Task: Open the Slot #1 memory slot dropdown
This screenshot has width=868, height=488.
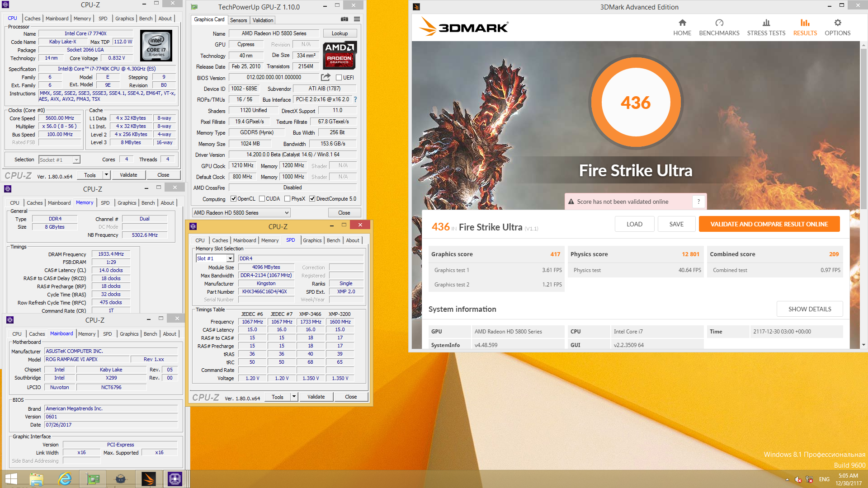Action: (x=215, y=258)
